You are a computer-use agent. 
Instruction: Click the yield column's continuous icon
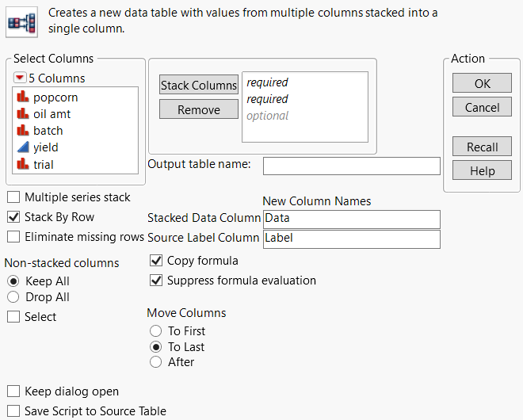(x=22, y=147)
